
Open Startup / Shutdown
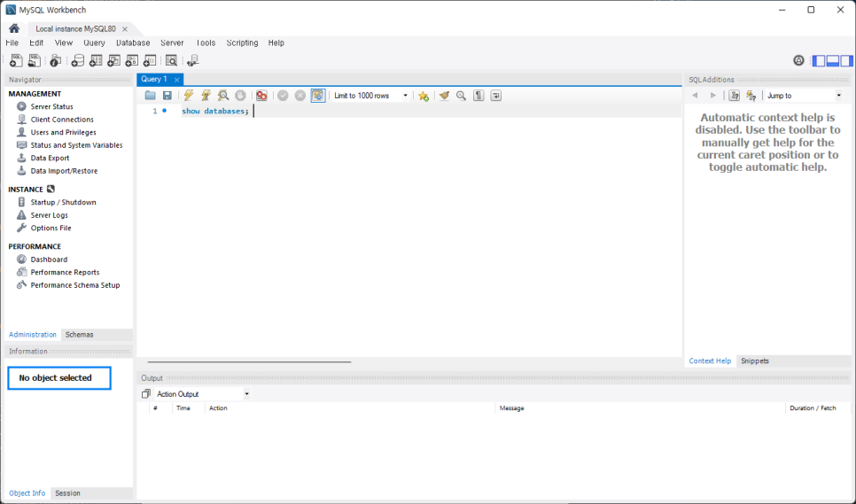(x=63, y=202)
